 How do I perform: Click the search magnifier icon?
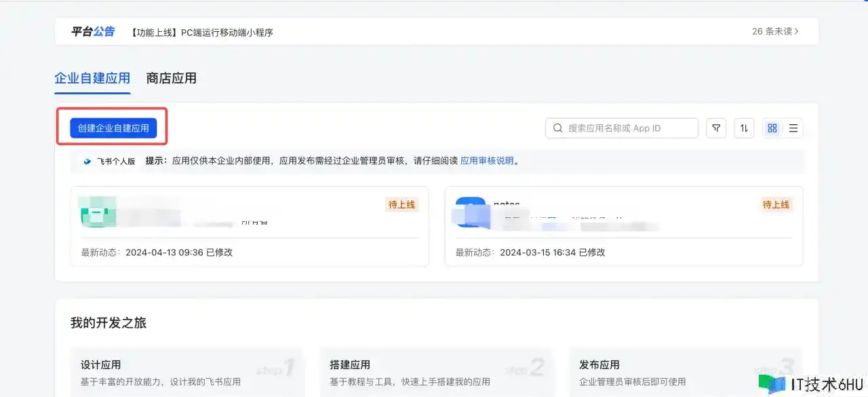(x=557, y=128)
